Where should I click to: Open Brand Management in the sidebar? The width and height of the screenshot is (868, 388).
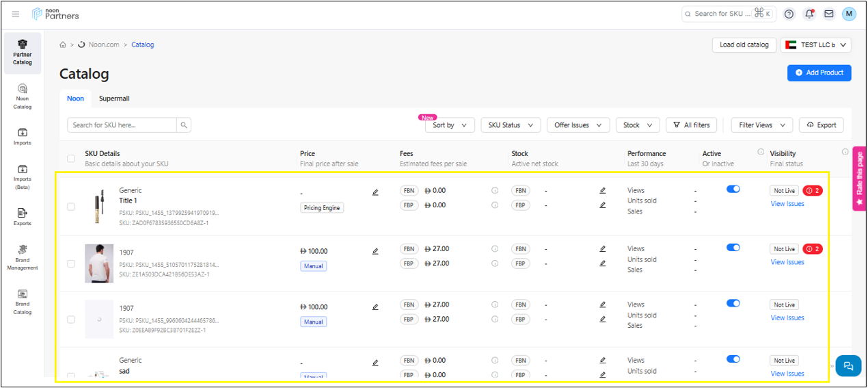[x=22, y=257]
